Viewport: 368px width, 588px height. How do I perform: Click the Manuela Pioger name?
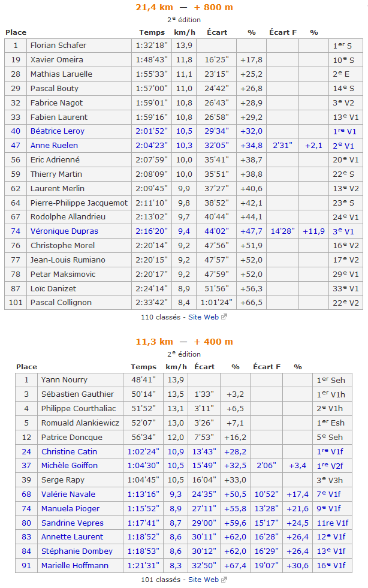71,509
